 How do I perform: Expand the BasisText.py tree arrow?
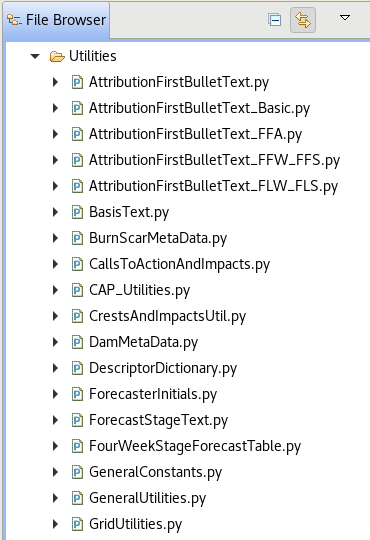click(55, 212)
